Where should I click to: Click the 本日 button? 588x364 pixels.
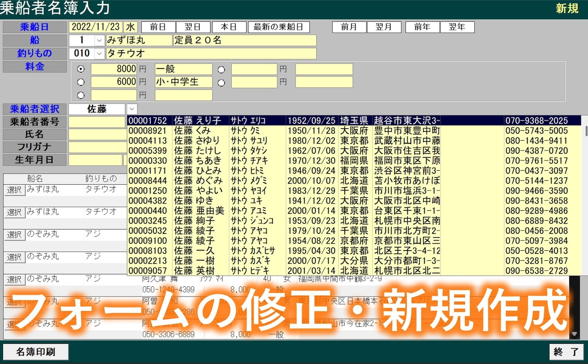point(228,27)
